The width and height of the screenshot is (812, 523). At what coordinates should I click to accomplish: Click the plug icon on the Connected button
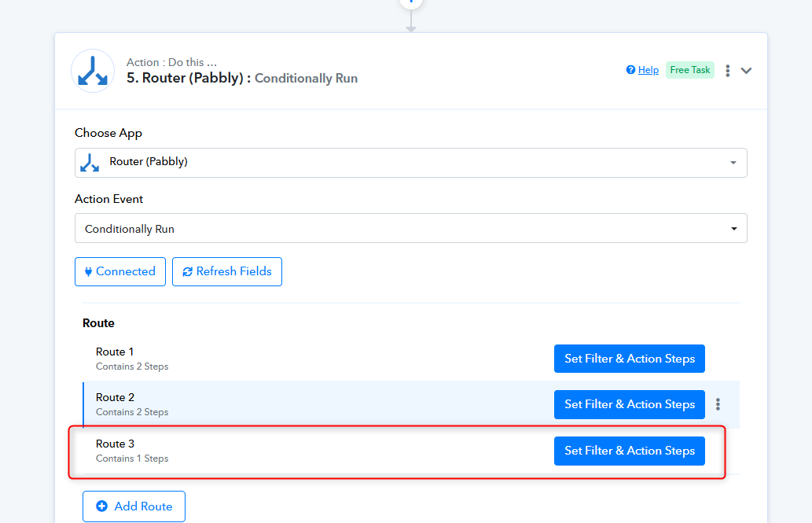[88, 271]
